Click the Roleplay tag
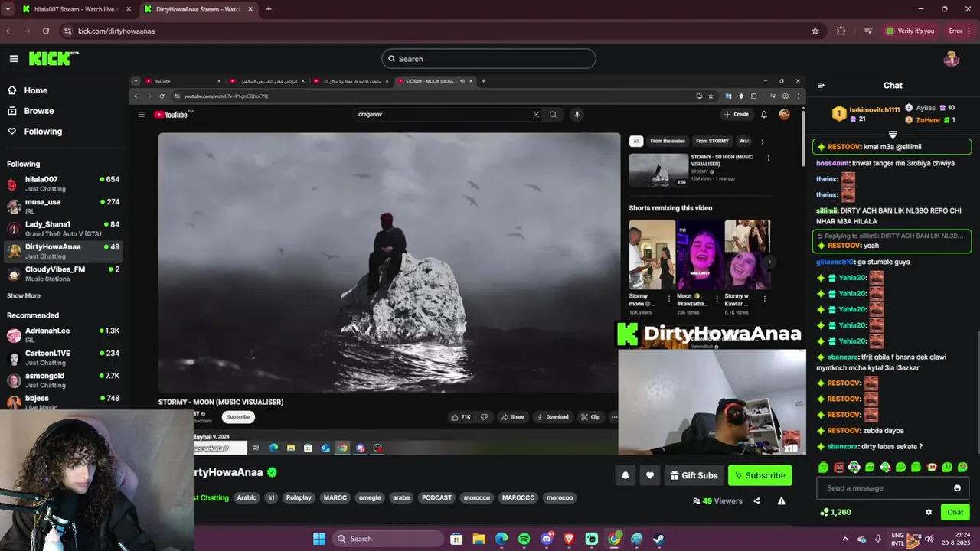 (x=299, y=497)
